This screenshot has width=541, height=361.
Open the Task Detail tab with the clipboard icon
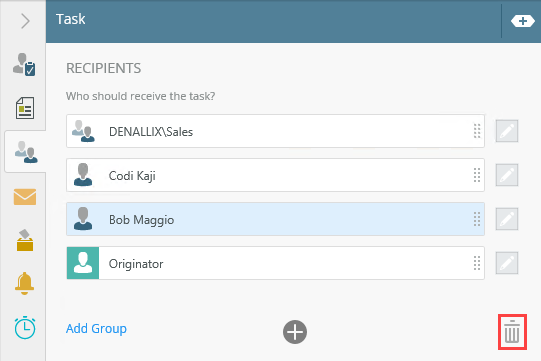(24, 65)
